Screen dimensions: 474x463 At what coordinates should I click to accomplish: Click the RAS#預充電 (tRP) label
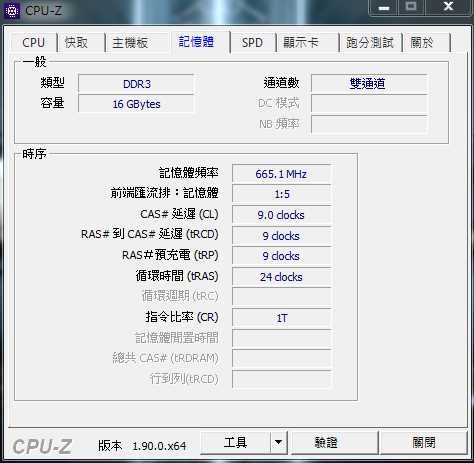coord(170,255)
